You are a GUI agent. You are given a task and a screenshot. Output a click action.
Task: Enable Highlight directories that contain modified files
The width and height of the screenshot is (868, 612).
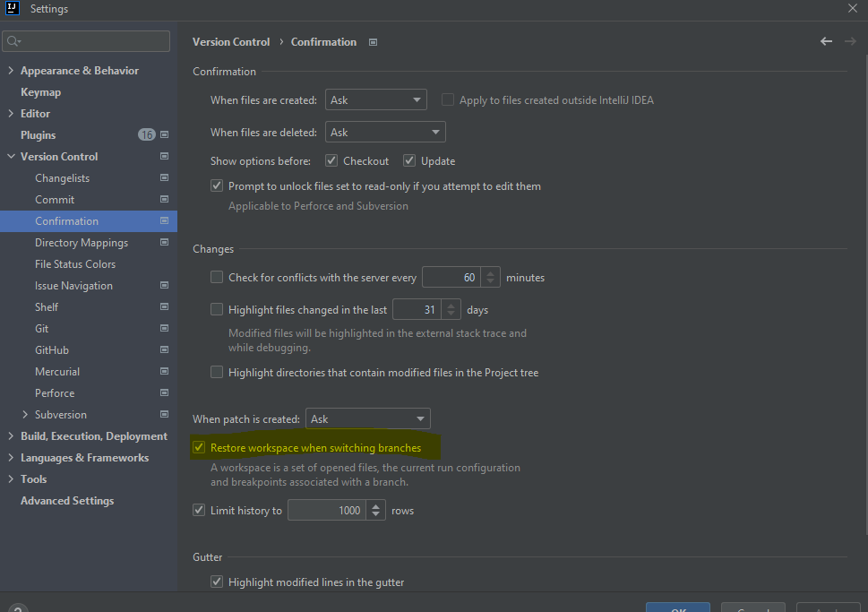coord(217,372)
